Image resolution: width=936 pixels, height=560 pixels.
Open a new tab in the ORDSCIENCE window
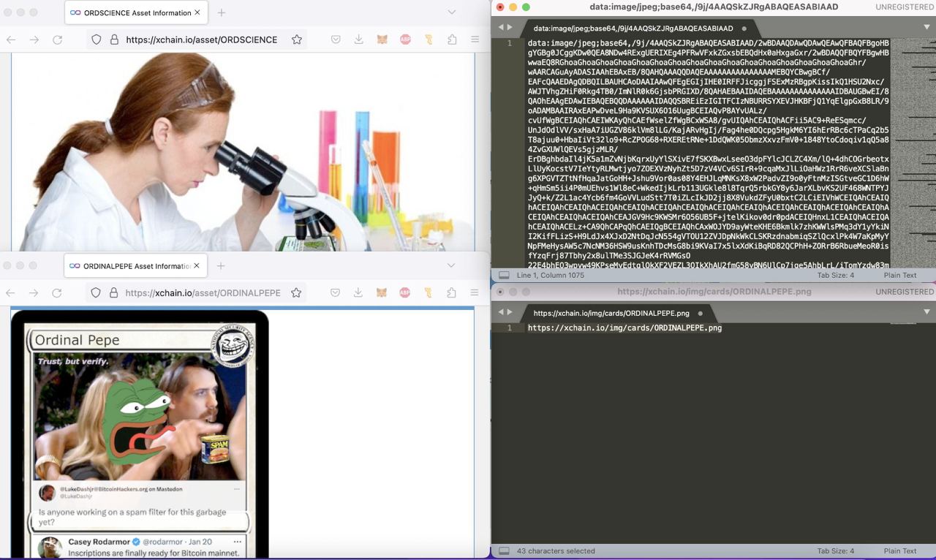(x=222, y=12)
